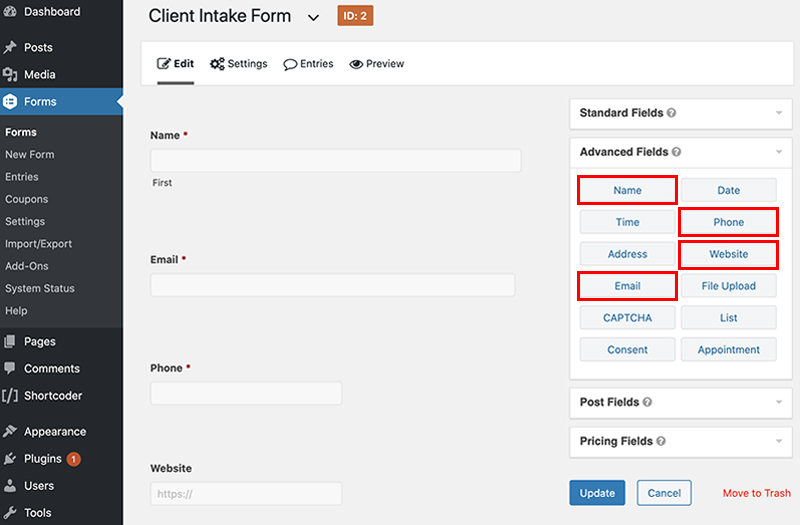The width and height of the screenshot is (800, 525).
Task: Click into the Website https:// input
Action: tap(246, 494)
